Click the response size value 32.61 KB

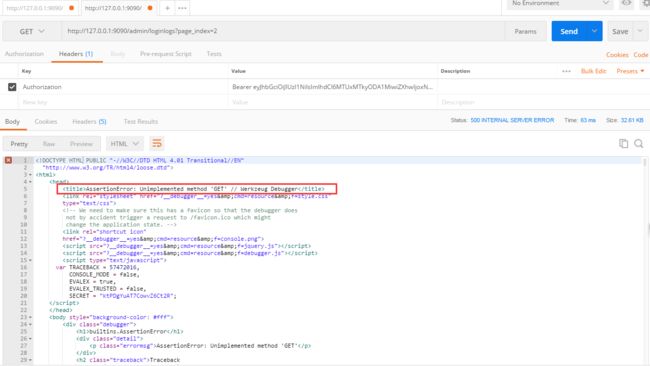(x=632, y=120)
